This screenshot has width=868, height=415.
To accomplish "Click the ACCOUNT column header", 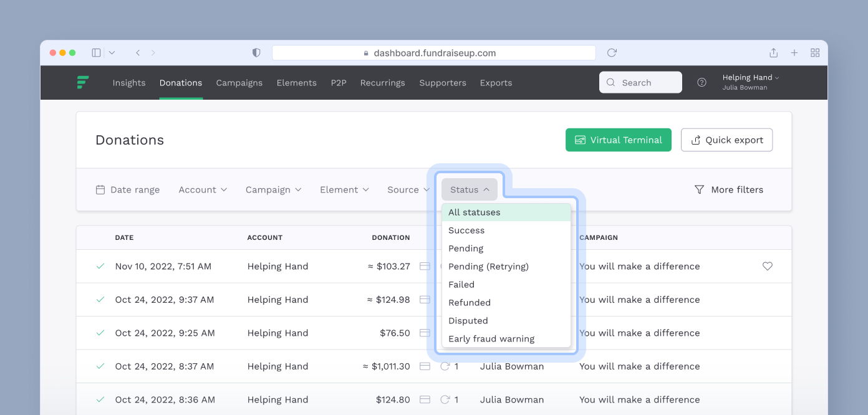I will [x=265, y=237].
